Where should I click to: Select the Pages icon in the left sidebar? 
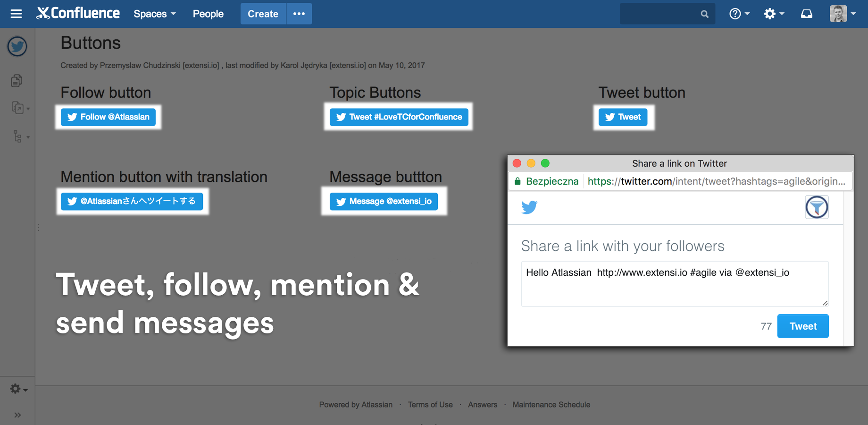tap(17, 80)
